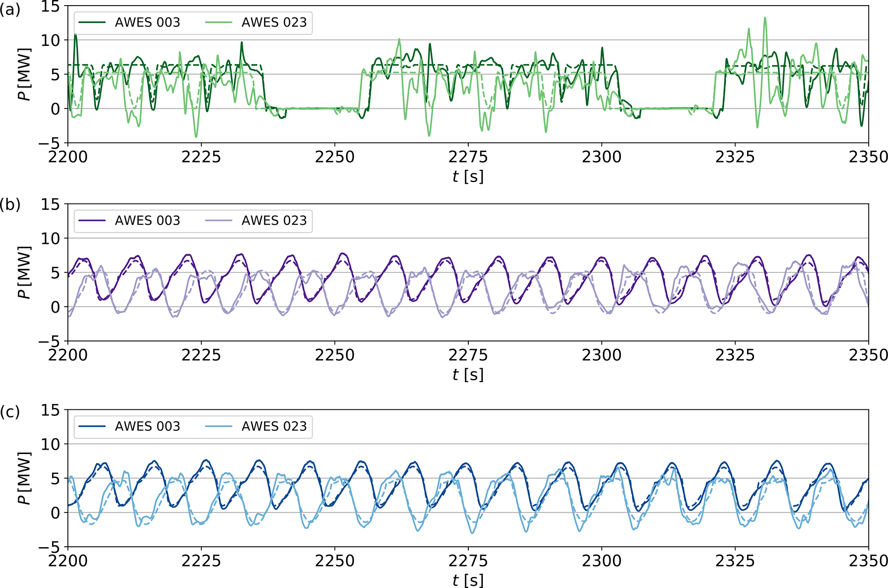
Task: Click light green line swatch in panel (a) legend
Action: coord(219,23)
